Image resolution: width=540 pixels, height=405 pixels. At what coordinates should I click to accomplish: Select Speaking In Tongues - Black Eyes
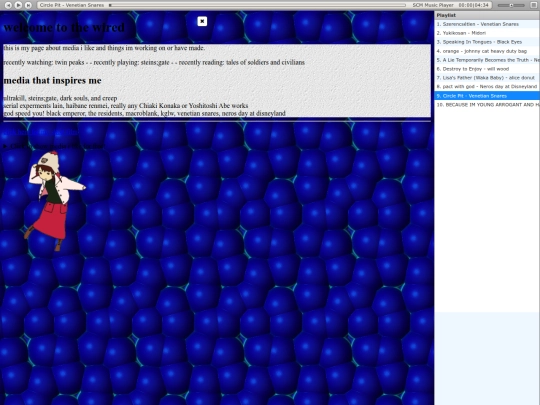point(487,42)
